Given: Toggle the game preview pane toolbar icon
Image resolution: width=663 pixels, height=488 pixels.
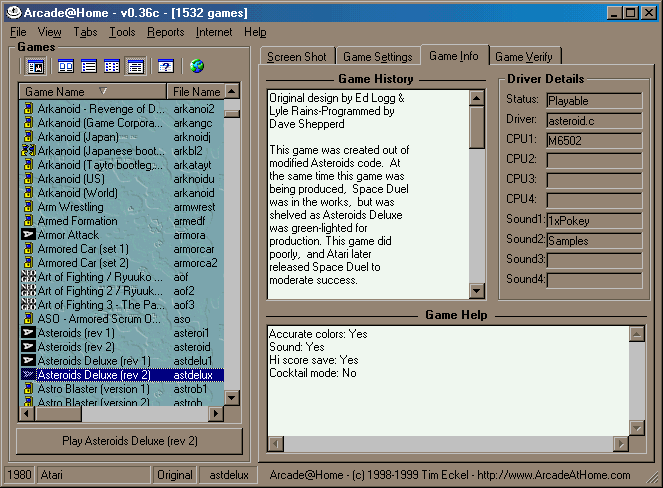Looking at the screenshot, I should pos(36,66).
